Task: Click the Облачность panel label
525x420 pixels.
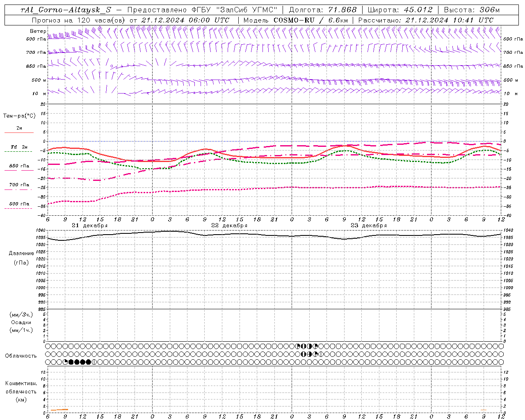Action: point(21,356)
